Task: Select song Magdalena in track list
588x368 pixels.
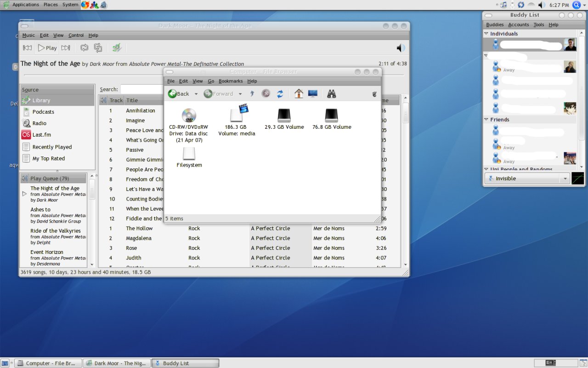Action: pos(139,238)
